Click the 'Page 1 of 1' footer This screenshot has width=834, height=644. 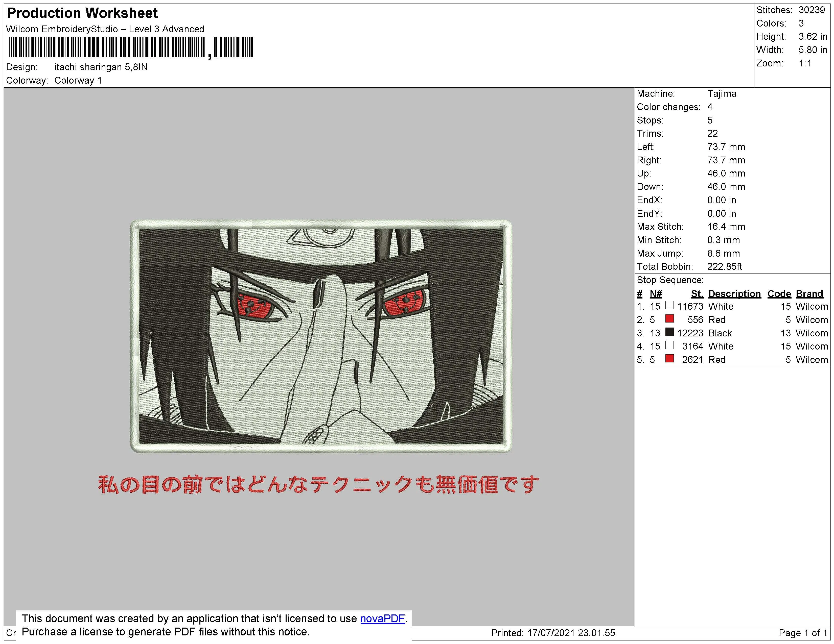point(803,633)
